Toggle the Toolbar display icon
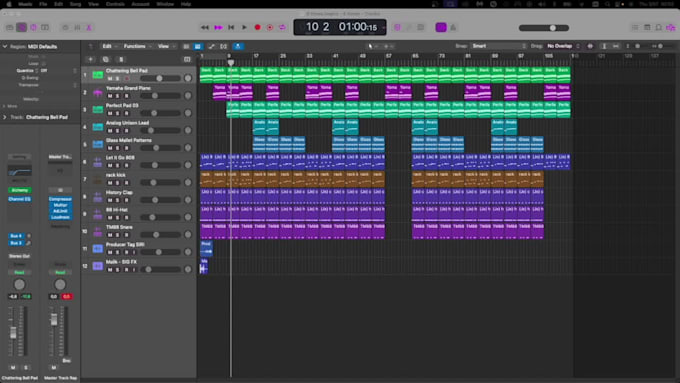 pos(45,27)
